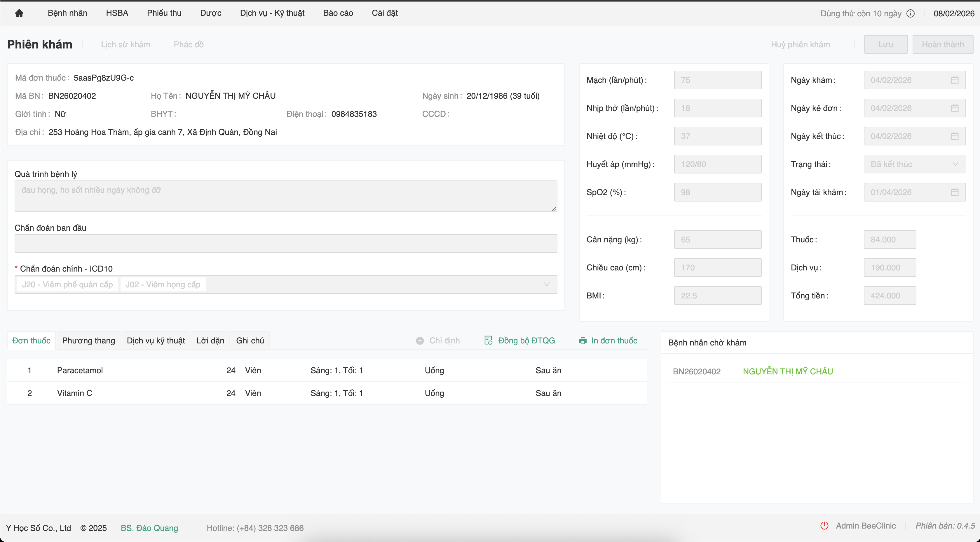Open the Dược menu
Viewport: 980px width, 542px height.
tap(210, 13)
